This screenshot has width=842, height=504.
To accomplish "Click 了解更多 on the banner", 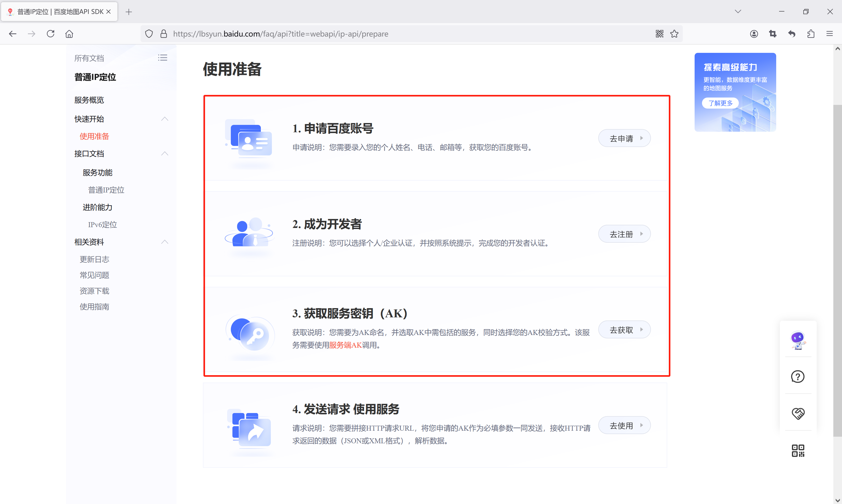I will (x=720, y=103).
